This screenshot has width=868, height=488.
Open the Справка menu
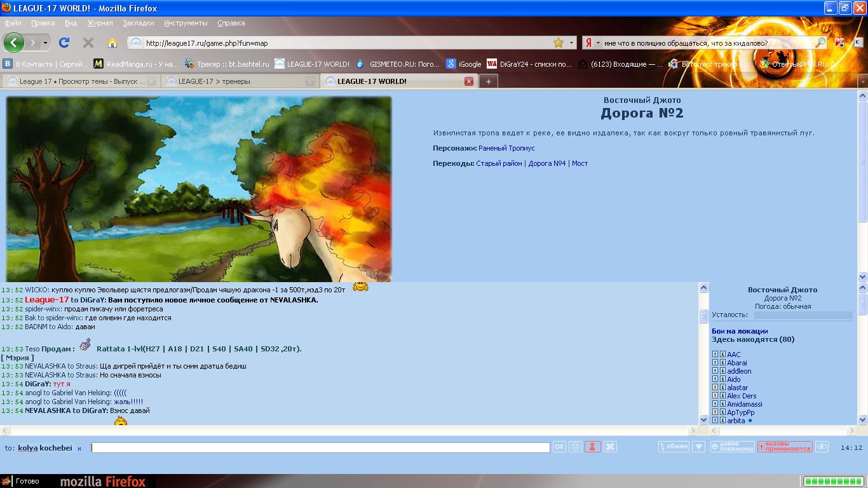click(x=231, y=23)
